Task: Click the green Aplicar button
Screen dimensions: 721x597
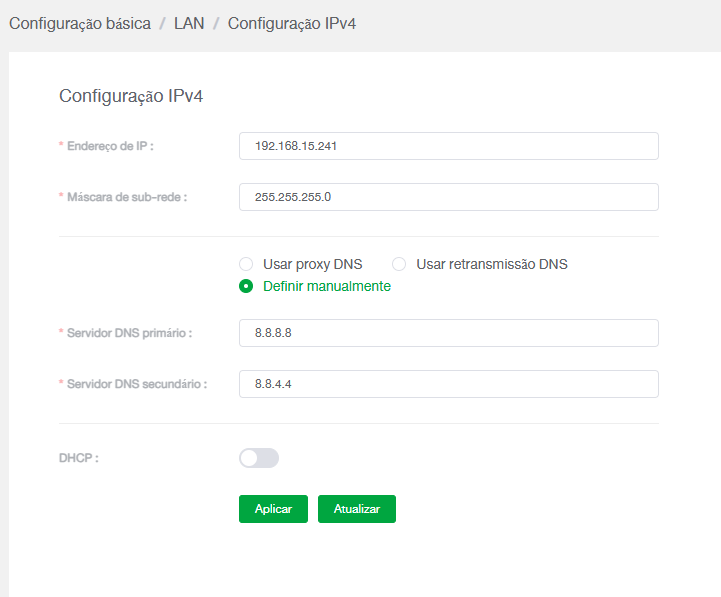Action: (273, 509)
